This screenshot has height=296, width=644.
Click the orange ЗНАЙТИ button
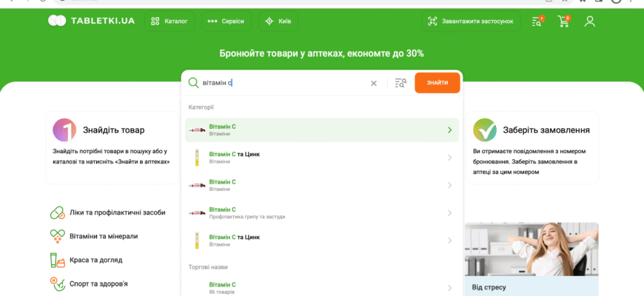click(x=437, y=83)
